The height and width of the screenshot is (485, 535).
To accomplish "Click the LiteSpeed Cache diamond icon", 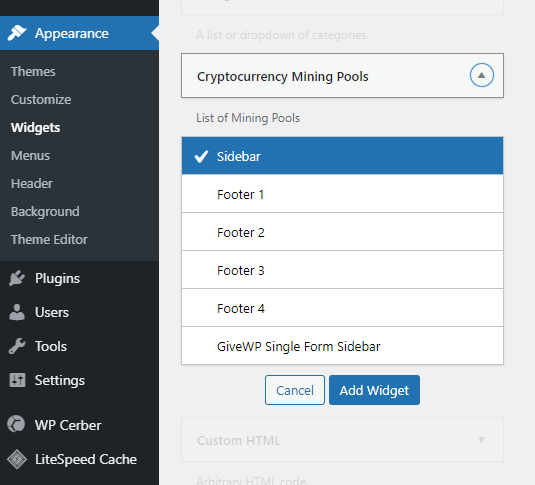I will 17,459.
